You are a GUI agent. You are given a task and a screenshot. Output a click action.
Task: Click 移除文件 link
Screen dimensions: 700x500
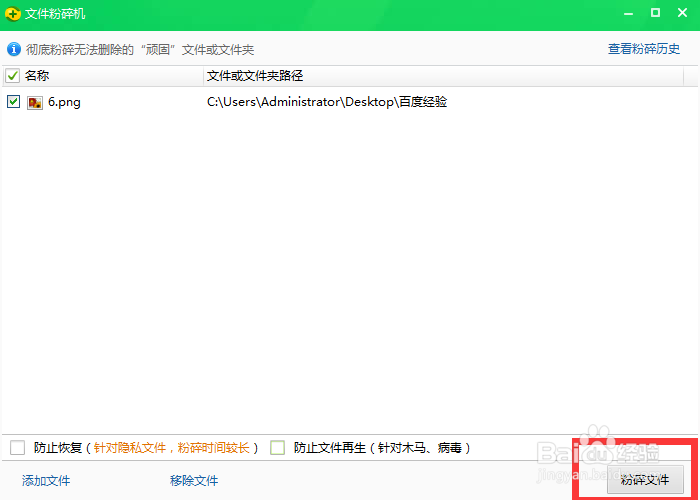coord(194,480)
